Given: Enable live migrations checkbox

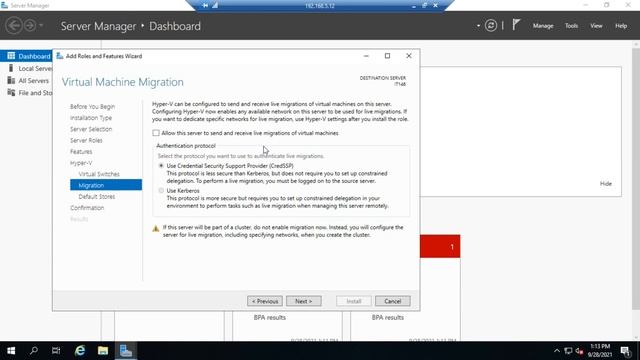Looking at the screenshot, I should [x=156, y=133].
